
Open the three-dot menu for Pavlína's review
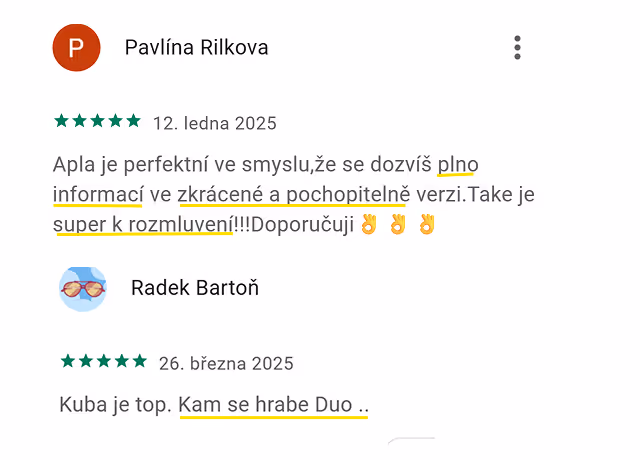[517, 48]
